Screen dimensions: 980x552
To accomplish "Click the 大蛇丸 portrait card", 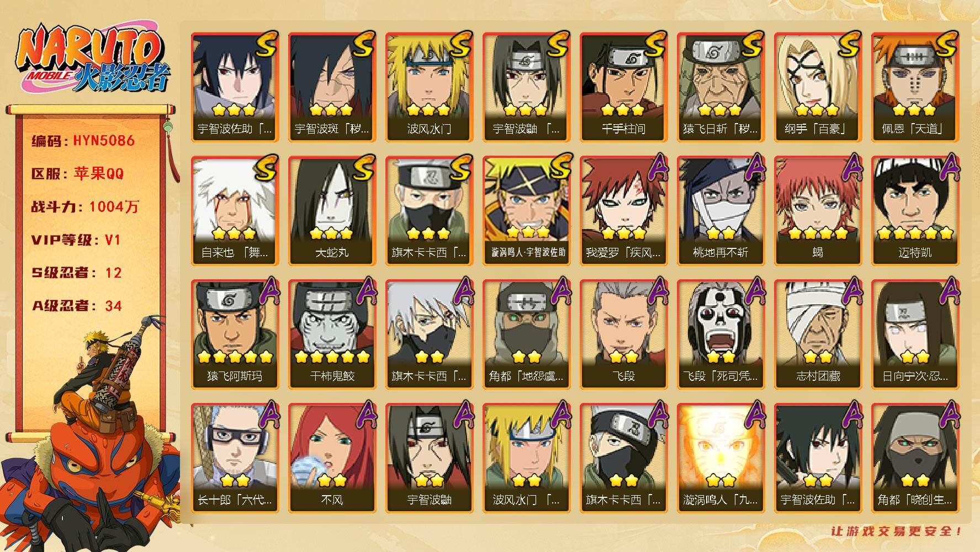I will [332, 211].
